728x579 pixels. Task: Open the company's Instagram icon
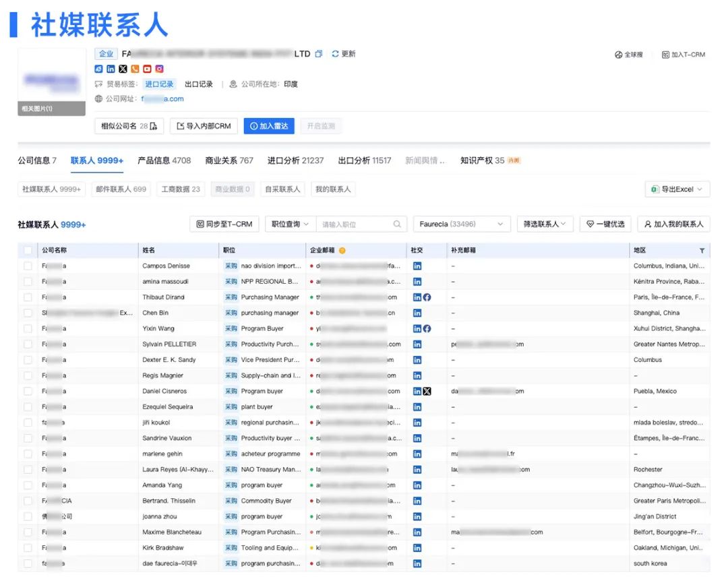(x=159, y=69)
